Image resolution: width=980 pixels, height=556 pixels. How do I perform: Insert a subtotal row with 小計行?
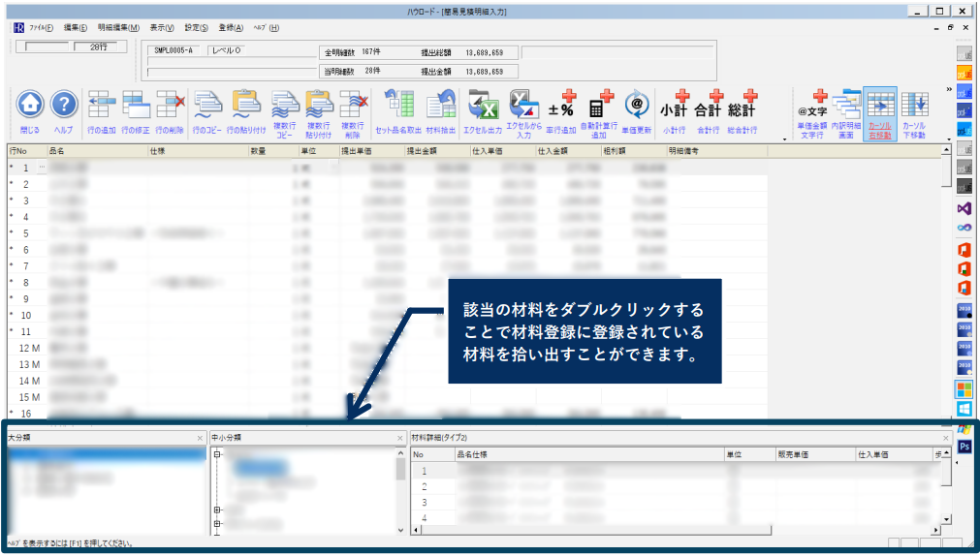(x=674, y=106)
